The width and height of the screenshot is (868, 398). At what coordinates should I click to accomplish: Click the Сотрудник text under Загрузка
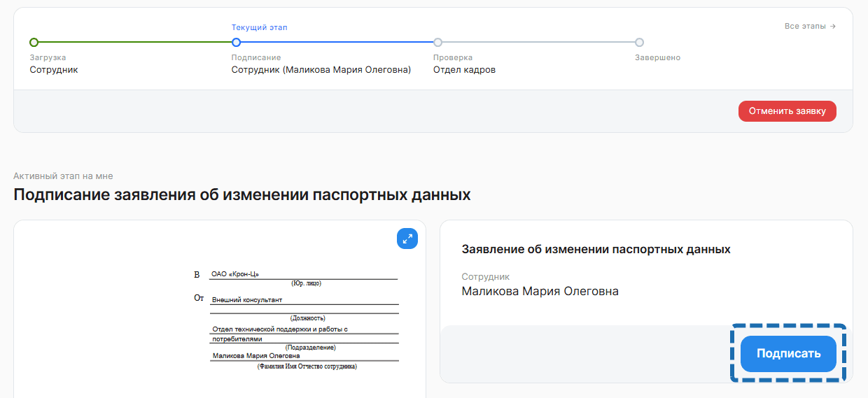[54, 70]
